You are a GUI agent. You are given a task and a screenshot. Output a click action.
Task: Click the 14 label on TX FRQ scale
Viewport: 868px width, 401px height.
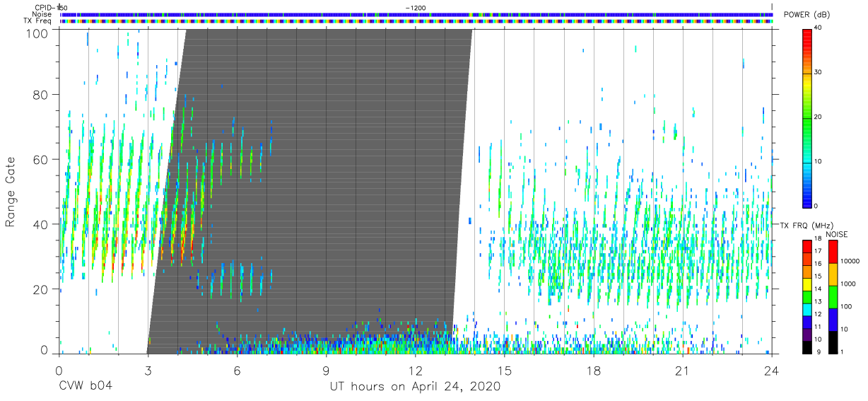pos(818,289)
